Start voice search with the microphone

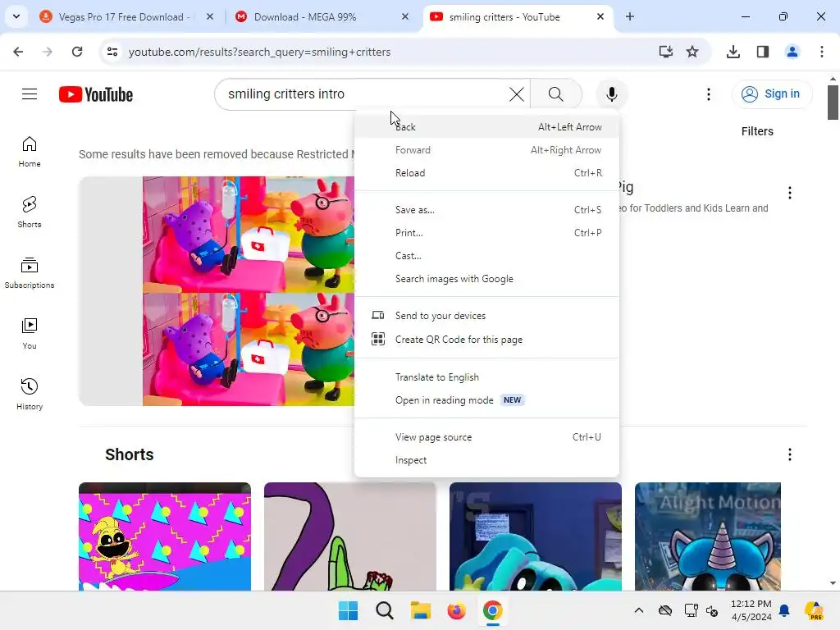click(611, 94)
